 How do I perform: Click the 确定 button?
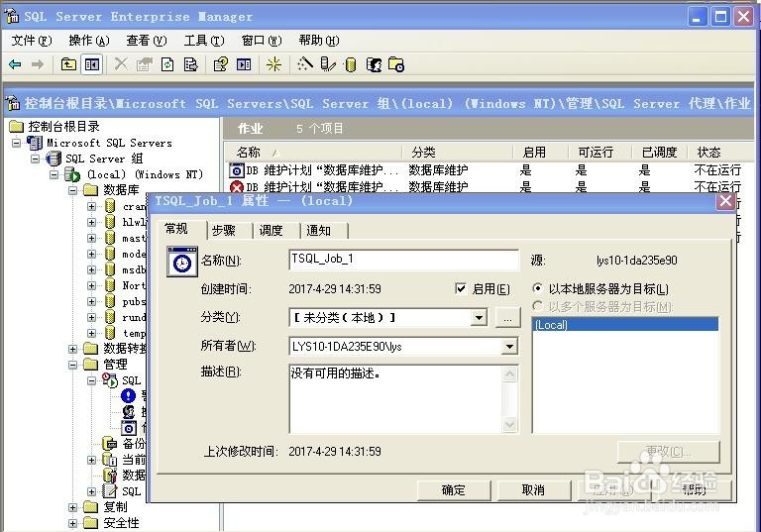pyautogui.click(x=454, y=490)
